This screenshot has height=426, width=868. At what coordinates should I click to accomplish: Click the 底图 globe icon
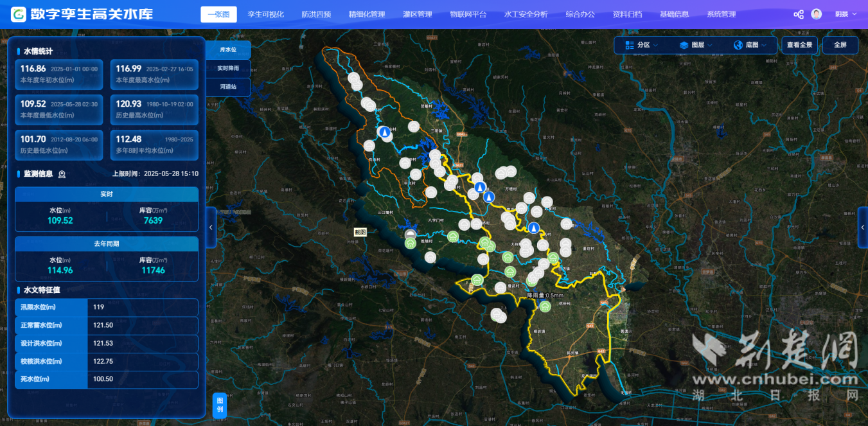(738, 45)
